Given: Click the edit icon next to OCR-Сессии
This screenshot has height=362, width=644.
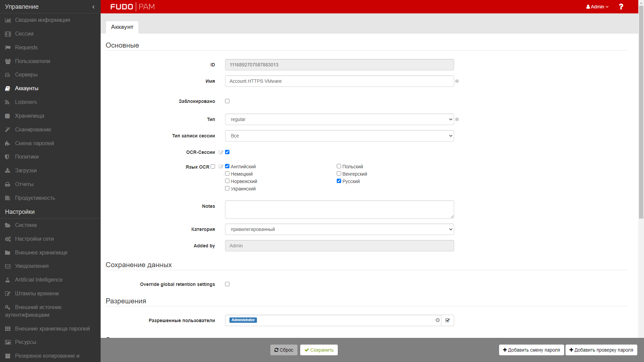Looking at the screenshot, I should (x=221, y=153).
